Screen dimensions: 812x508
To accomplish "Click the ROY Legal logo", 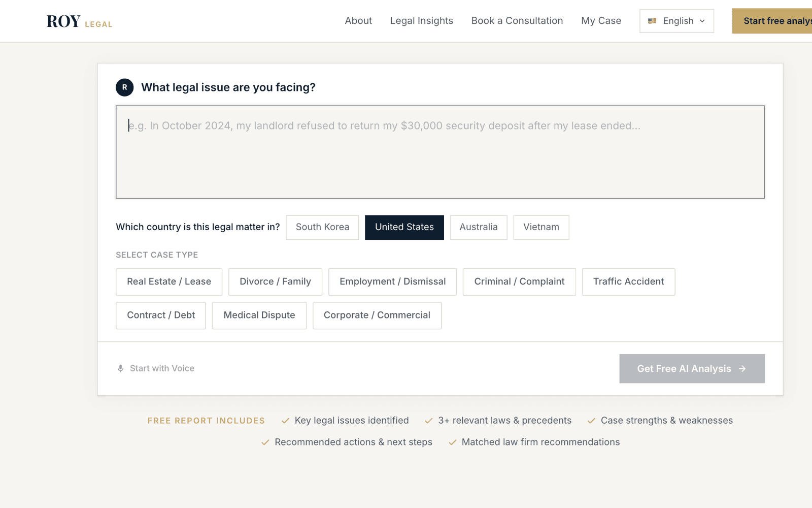I will (x=80, y=21).
